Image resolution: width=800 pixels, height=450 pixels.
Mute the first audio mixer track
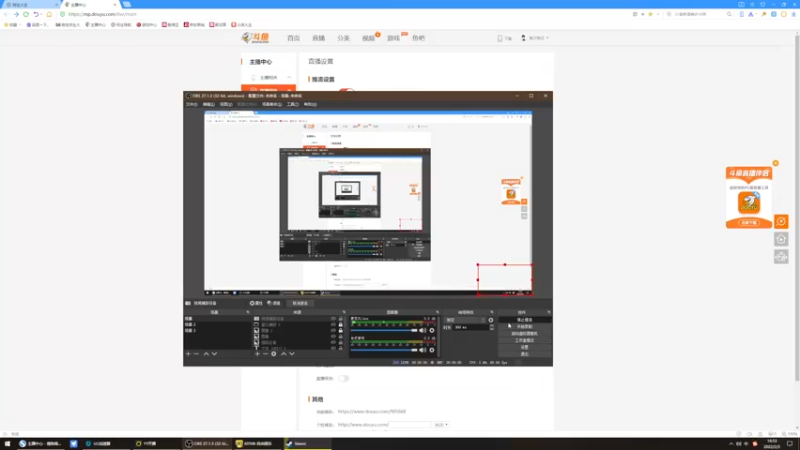(x=422, y=331)
